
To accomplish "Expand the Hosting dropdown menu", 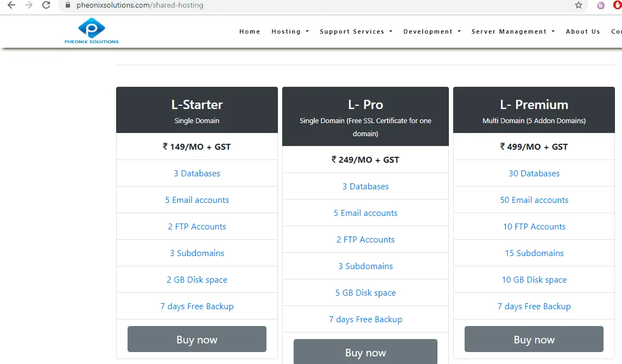I will [290, 31].
